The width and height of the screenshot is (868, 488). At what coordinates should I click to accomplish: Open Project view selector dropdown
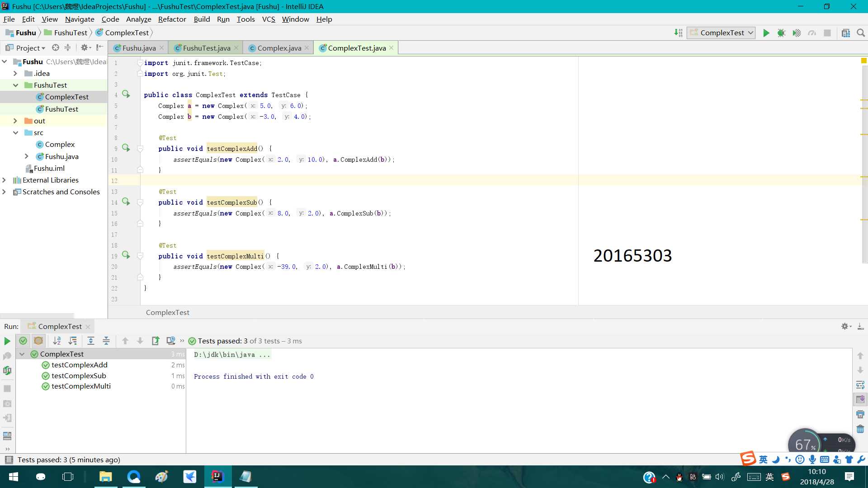point(25,48)
